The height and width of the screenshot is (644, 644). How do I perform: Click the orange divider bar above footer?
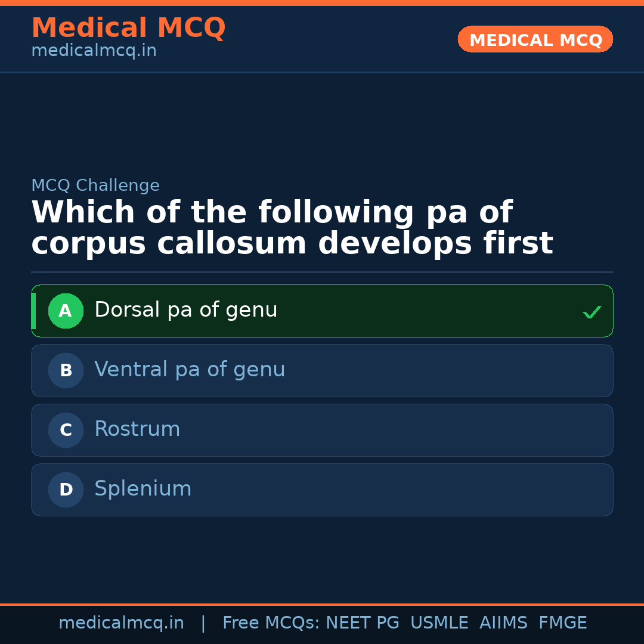322,603
